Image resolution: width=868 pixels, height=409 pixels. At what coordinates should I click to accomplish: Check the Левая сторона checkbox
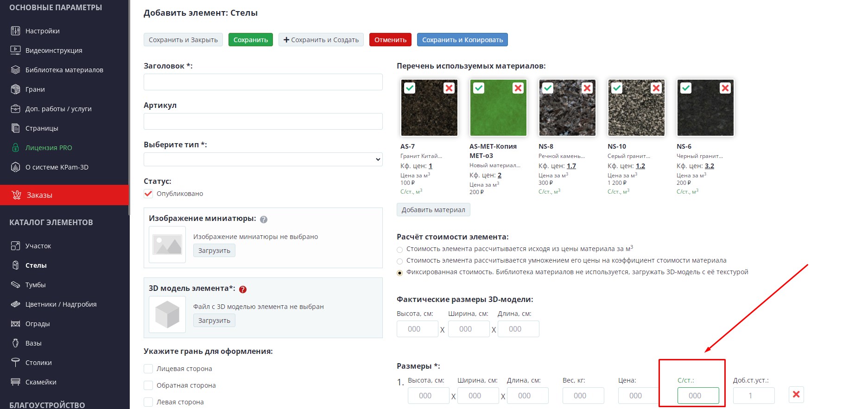point(148,402)
